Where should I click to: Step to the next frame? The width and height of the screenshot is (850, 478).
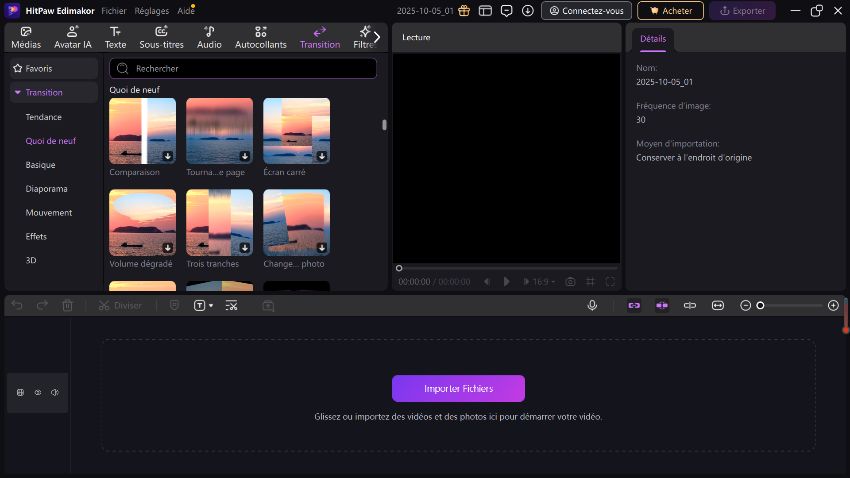pos(525,282)
